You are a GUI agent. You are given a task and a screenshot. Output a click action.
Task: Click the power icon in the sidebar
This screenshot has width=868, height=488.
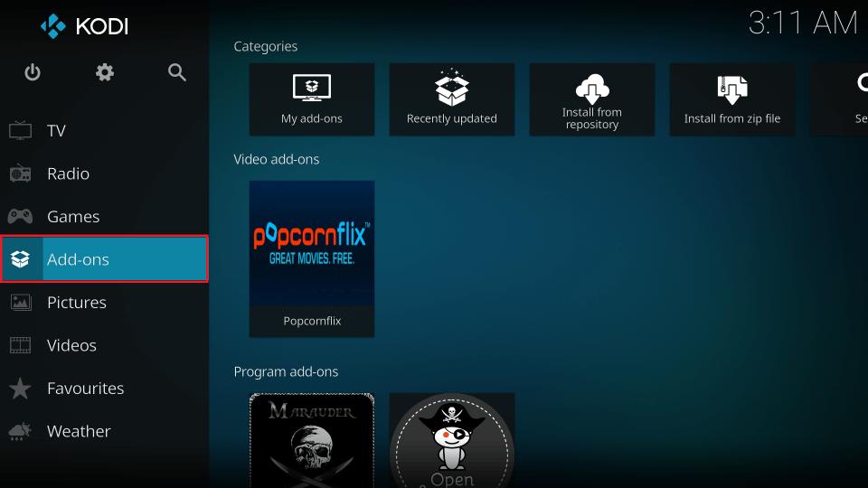(33, 72)
